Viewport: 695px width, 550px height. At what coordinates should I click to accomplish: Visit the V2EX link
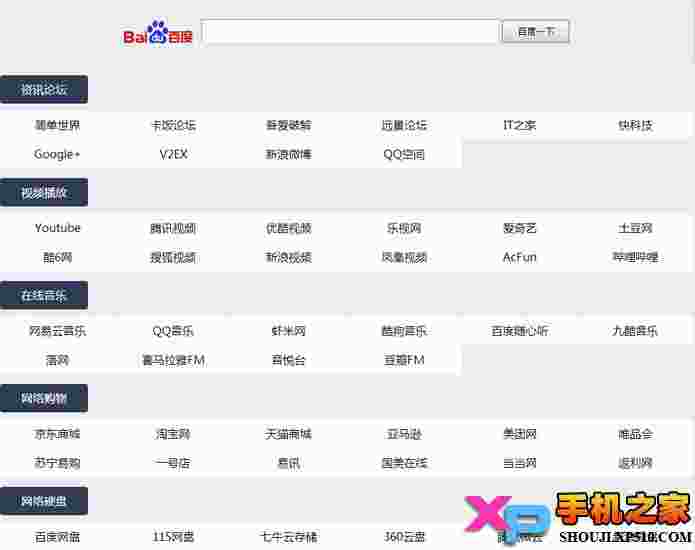[173, 154]
